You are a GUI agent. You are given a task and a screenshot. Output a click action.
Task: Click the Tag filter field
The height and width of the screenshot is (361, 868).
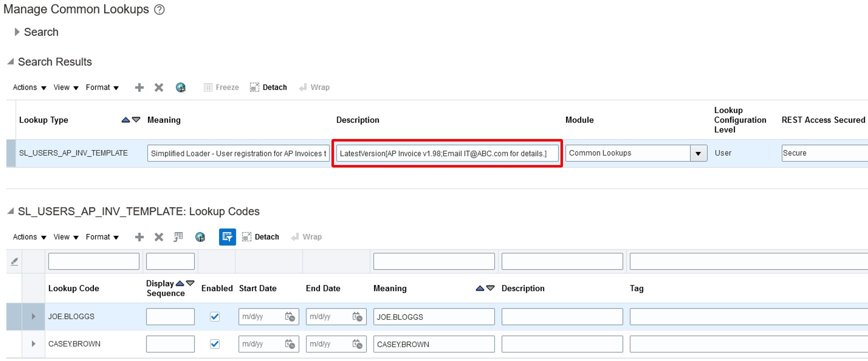click(x=749, y=261)
